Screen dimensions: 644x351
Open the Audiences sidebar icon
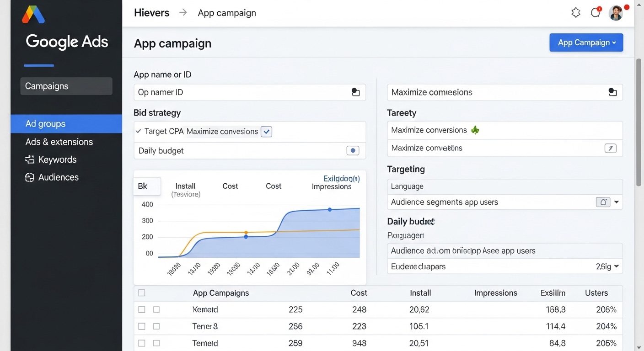click(x=30, y=177)
